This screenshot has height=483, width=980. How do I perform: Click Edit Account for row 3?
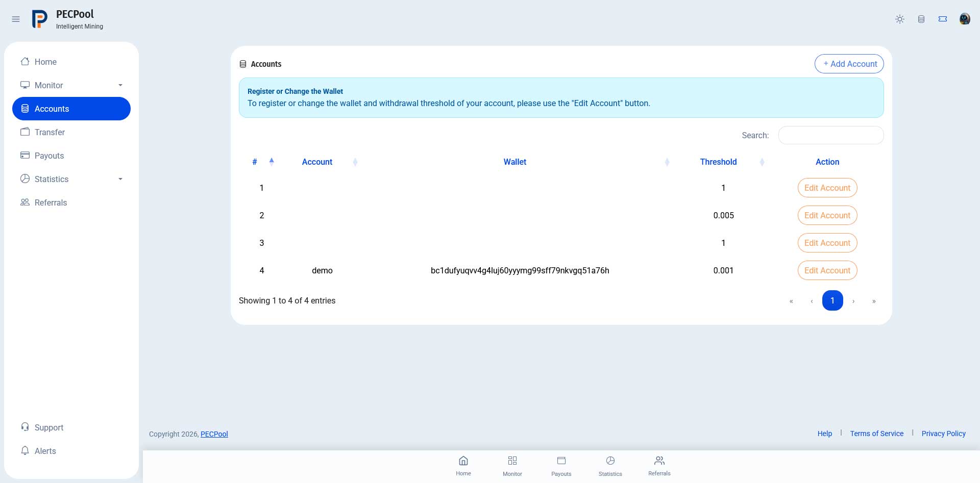point(827,243)
